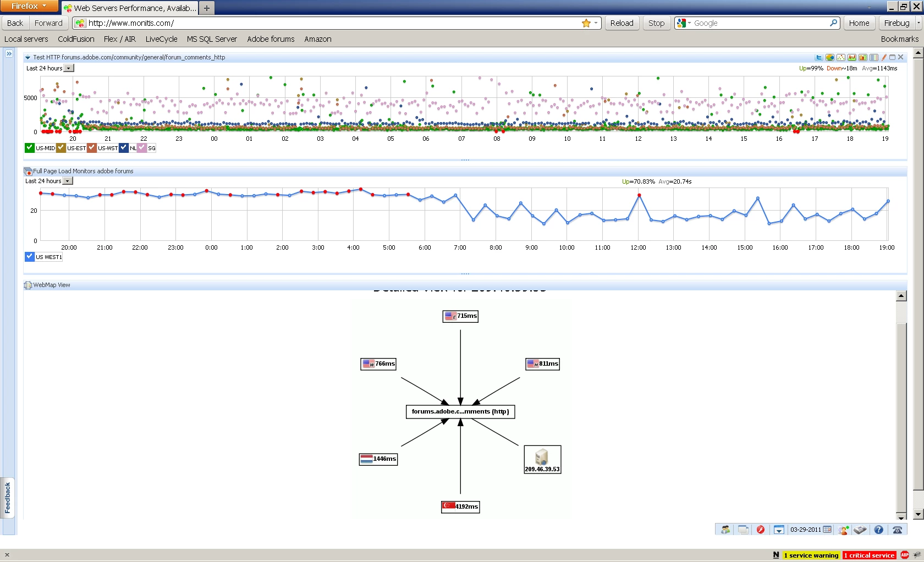Image resolution: width=924 pixels, height=562 pixels.
Task: Open the MS SQL Server bookmark folder
Action: point(212,39)
